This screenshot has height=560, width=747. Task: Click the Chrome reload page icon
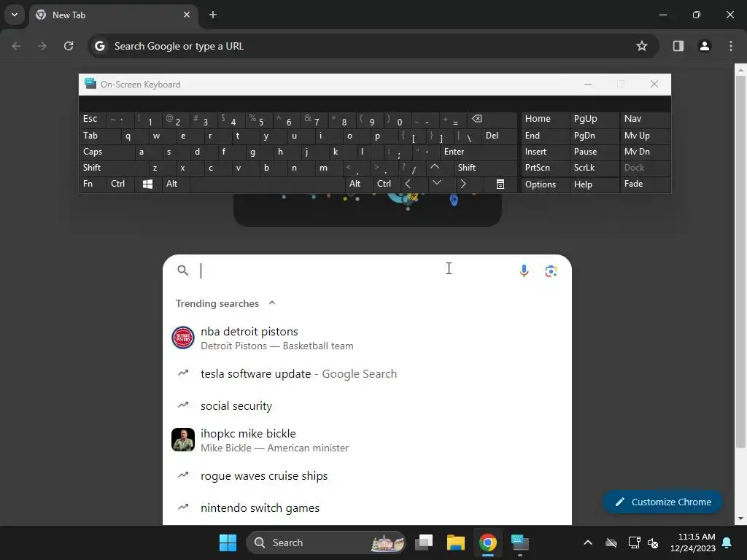pos(69,46)
